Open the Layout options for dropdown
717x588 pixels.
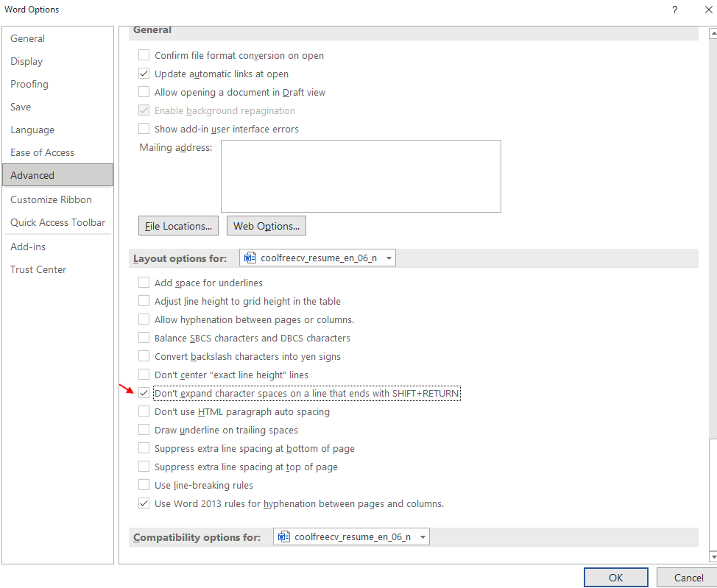(389, 258)
